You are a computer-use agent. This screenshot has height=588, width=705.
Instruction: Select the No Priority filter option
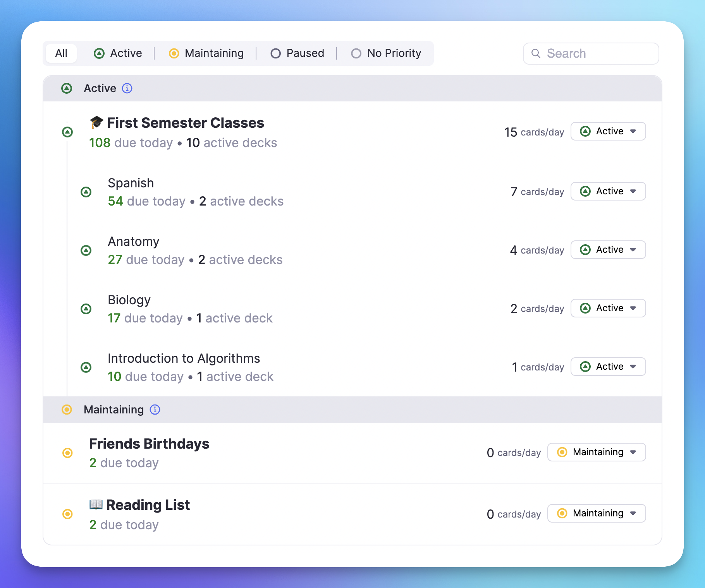pyautogui.click(x=386, y=53)
